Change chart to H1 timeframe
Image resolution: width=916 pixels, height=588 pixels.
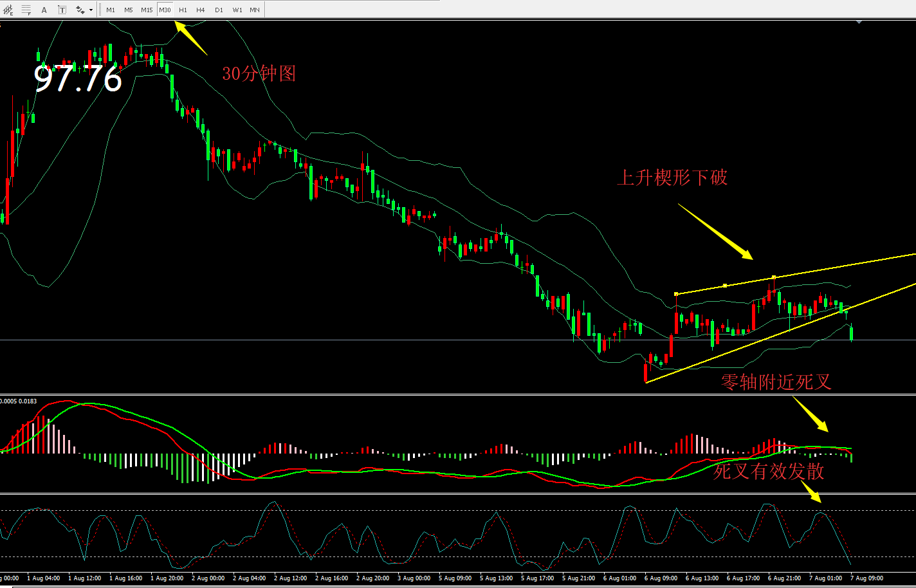click(x=183, y=10)
